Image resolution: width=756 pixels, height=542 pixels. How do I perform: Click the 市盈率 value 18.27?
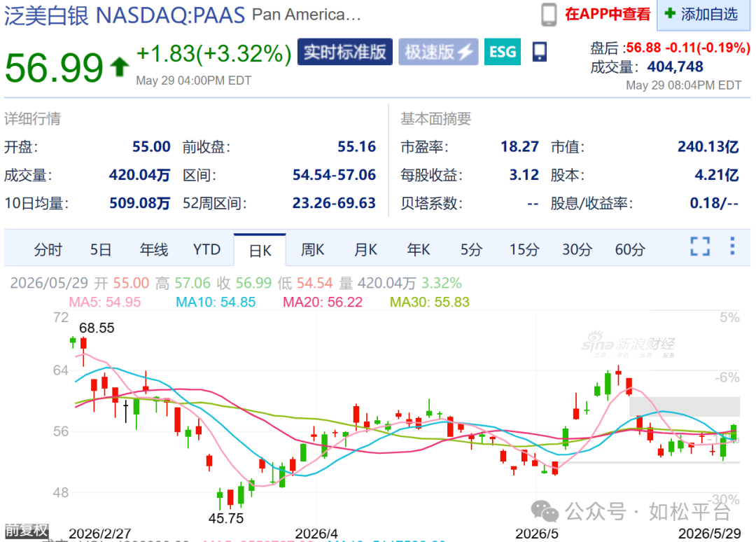pos(519,146)
